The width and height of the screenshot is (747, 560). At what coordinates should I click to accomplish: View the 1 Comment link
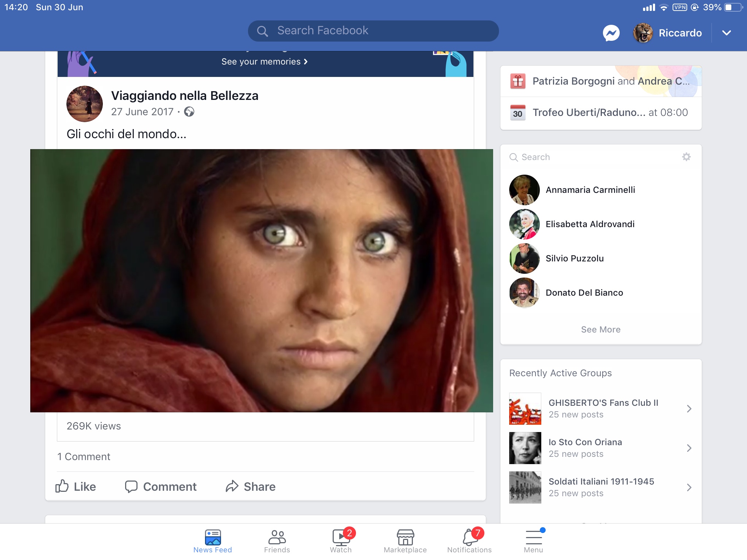pyautogui.click(x=84, y=456)
